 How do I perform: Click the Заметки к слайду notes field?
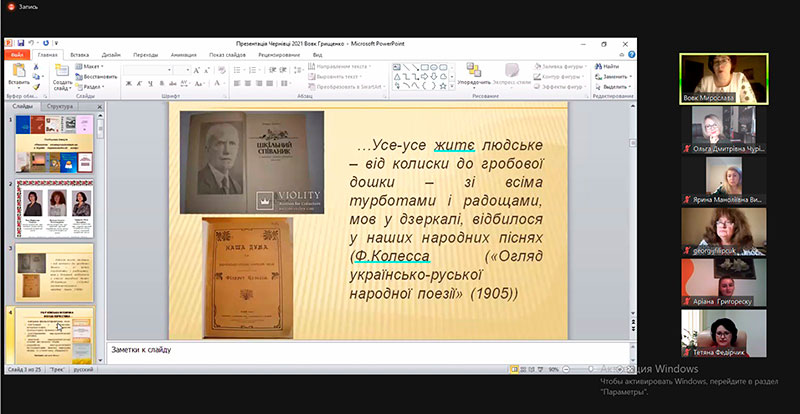367,353
